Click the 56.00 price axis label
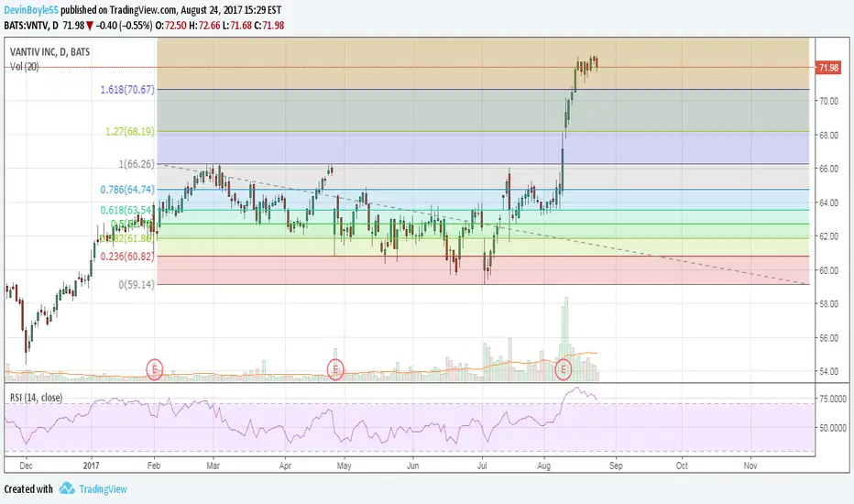This screenshot has width=854, height=504. 827,338
